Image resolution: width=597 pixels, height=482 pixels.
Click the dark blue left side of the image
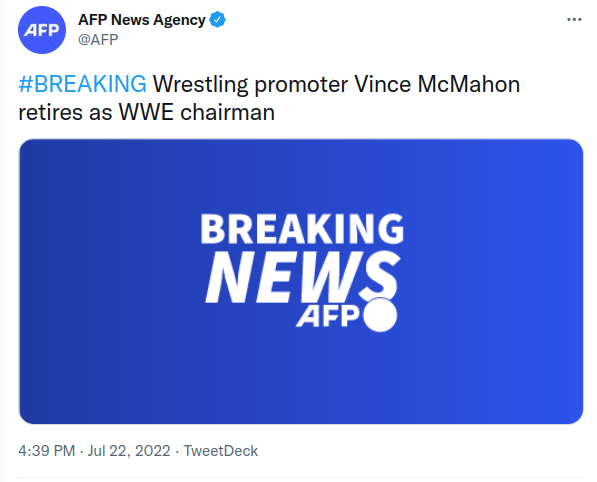point(76,281)
